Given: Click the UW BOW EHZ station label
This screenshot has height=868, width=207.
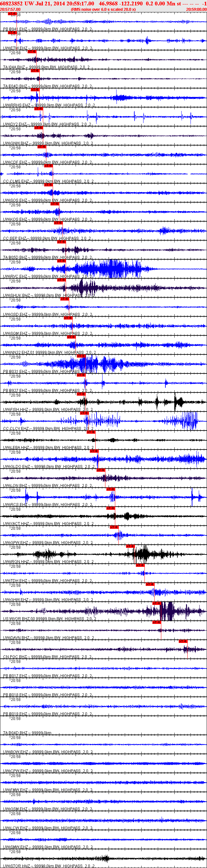Looking at the screenshot, I should [x=16, y=752].
